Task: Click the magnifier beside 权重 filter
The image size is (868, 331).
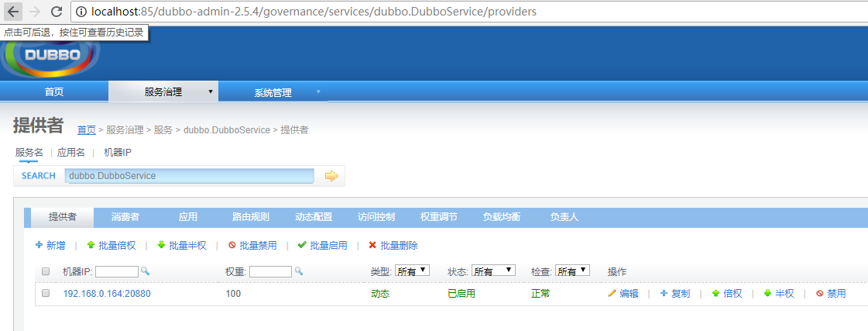Action: [298, 271]
